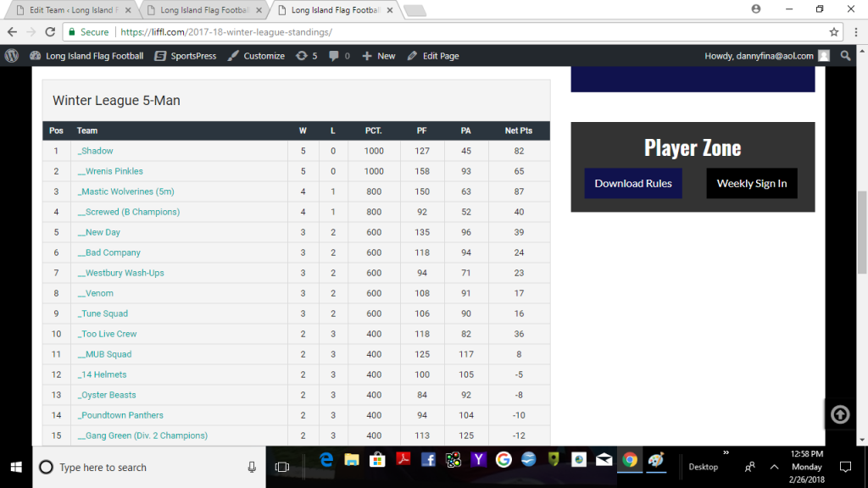Bookmark this page with the star icon

pos(834,32)
